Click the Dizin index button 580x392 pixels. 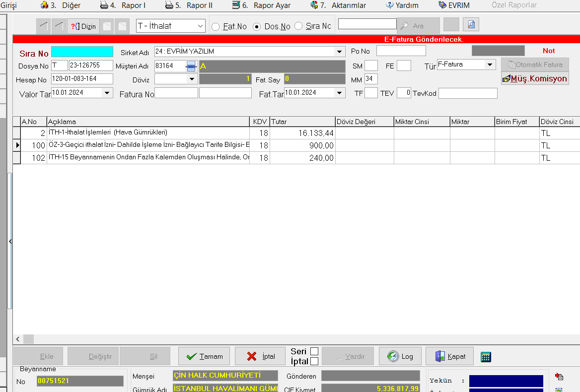click(83, 26)
